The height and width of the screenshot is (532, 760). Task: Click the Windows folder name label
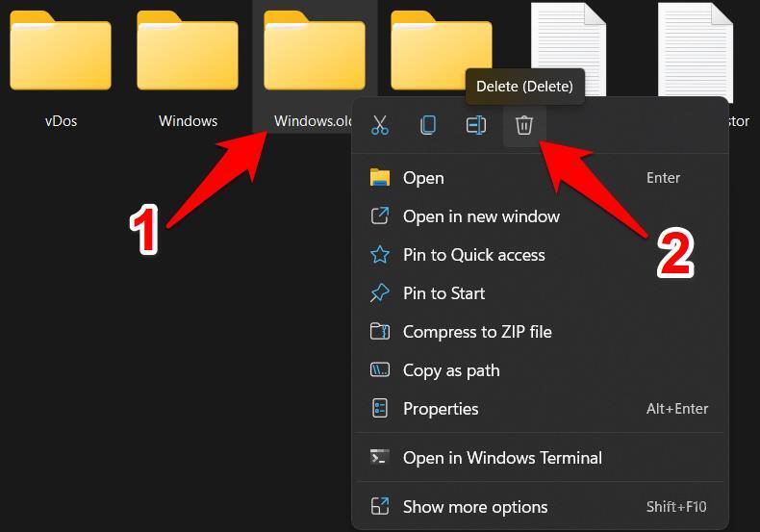click(188, 121)
